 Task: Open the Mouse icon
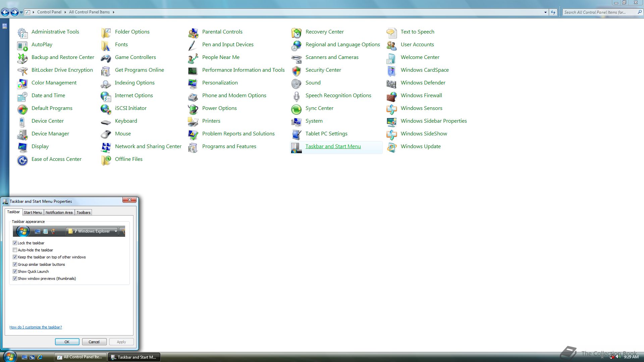106,134
